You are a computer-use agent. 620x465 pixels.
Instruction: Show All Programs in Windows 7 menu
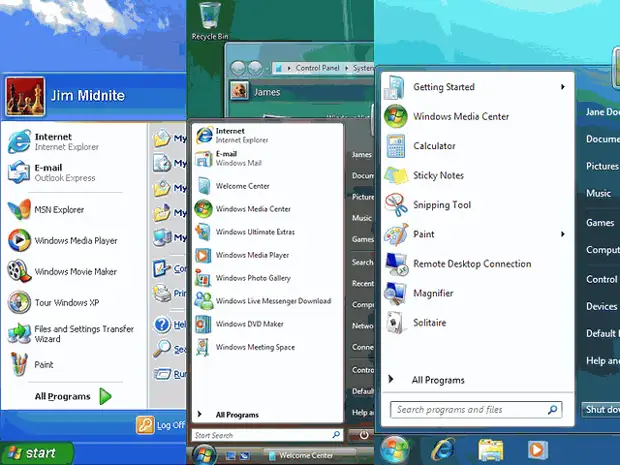pos(438,380)
